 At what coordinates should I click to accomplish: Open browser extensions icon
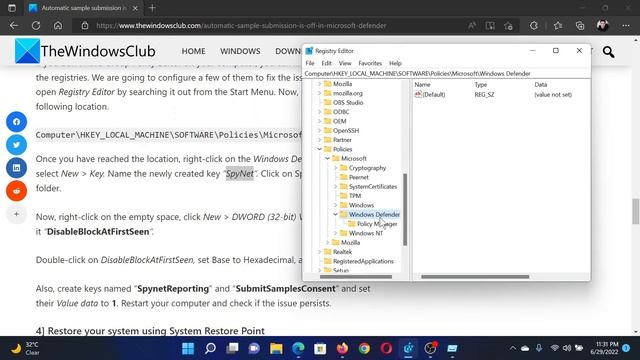click(x=533, y=25)
